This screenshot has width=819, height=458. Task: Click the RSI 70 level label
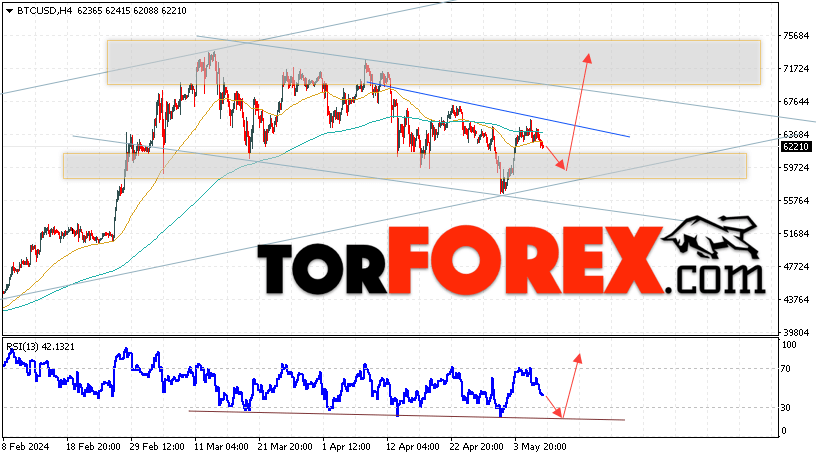[786, 369]
